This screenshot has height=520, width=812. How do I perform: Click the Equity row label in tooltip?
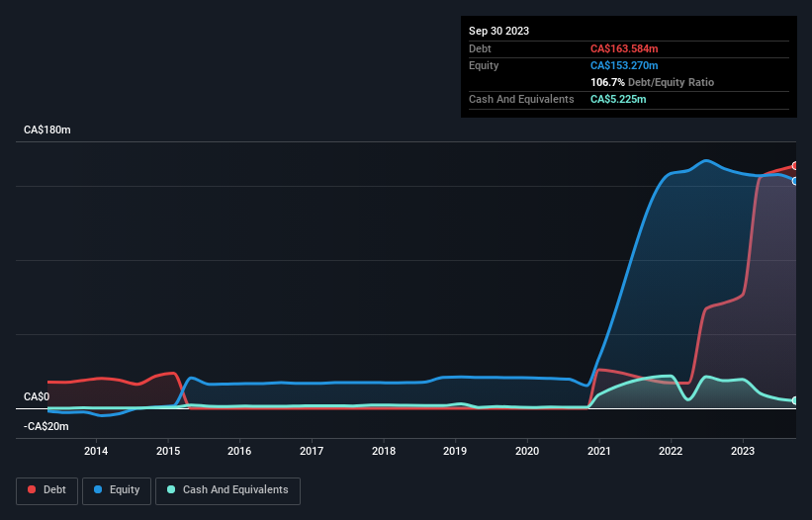tap(484, 65)
